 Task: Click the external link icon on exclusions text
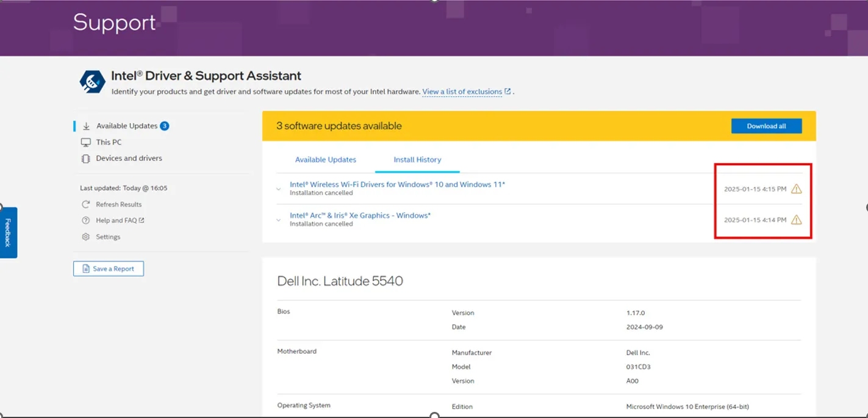[x=507, y=91]
